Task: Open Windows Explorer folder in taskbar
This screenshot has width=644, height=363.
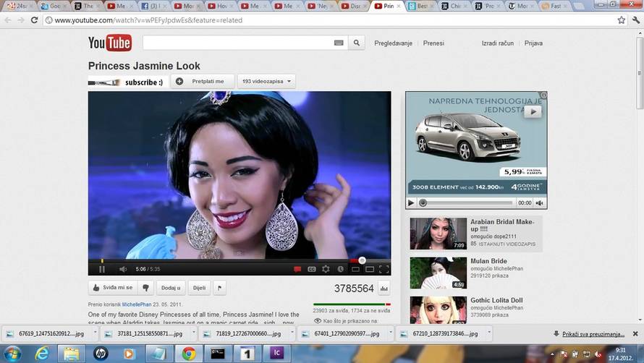Action: click(x=71, y=354)
